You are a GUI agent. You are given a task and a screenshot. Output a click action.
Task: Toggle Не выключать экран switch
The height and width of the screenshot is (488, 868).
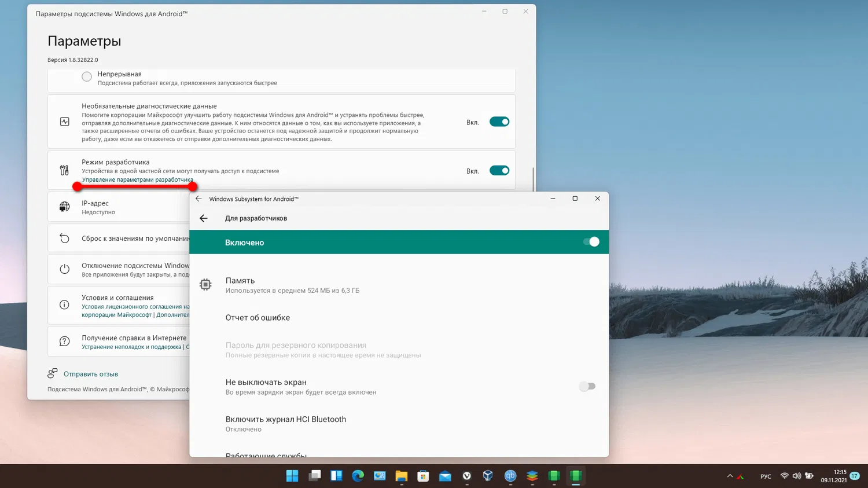(587, 386)
